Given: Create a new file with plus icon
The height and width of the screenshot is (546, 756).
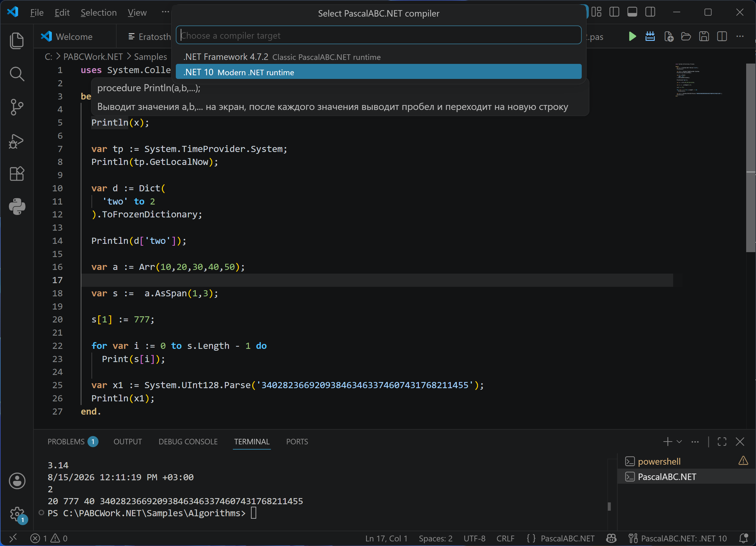Looking at the screenshot, I should coord(668,36).
